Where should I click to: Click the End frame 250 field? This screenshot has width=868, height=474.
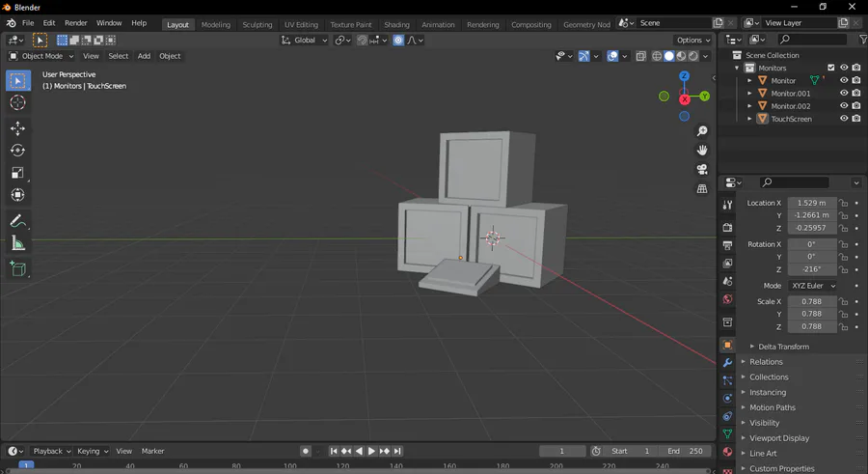coord(685,451)
